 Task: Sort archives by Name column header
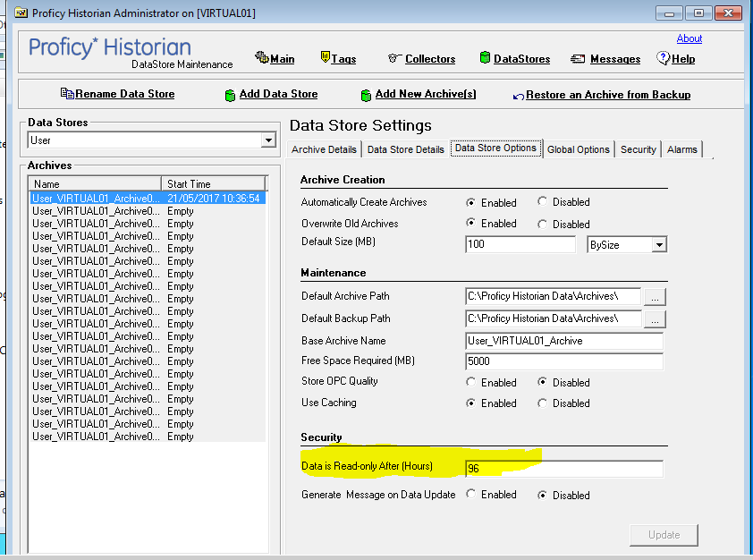95,184
